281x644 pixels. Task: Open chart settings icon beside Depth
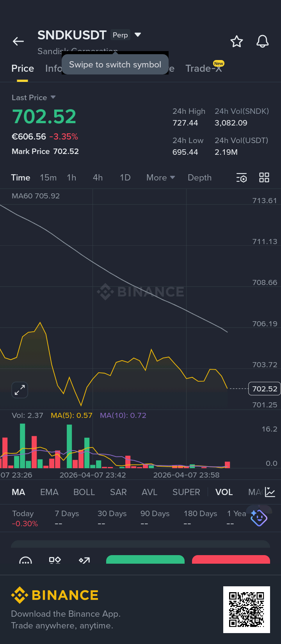(242, 178)
